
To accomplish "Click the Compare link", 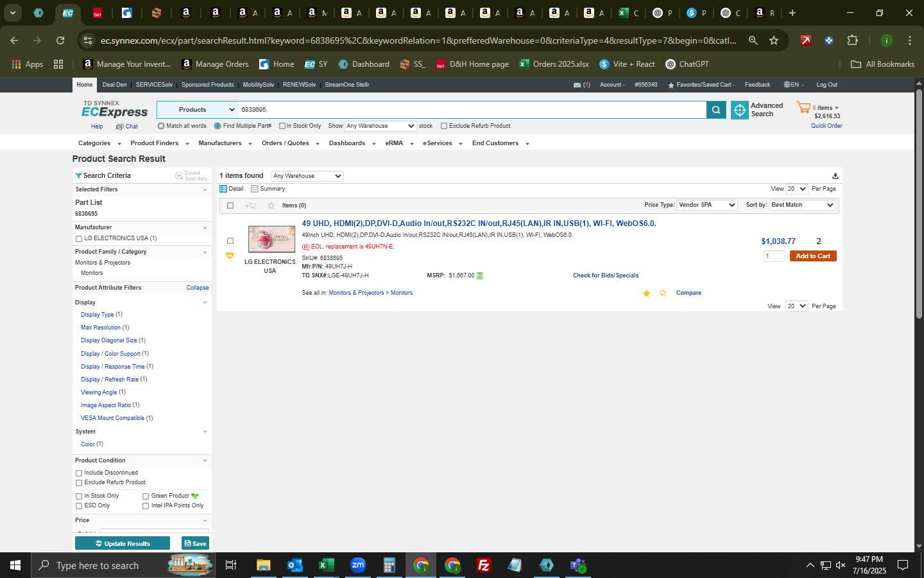I will 689,293.
